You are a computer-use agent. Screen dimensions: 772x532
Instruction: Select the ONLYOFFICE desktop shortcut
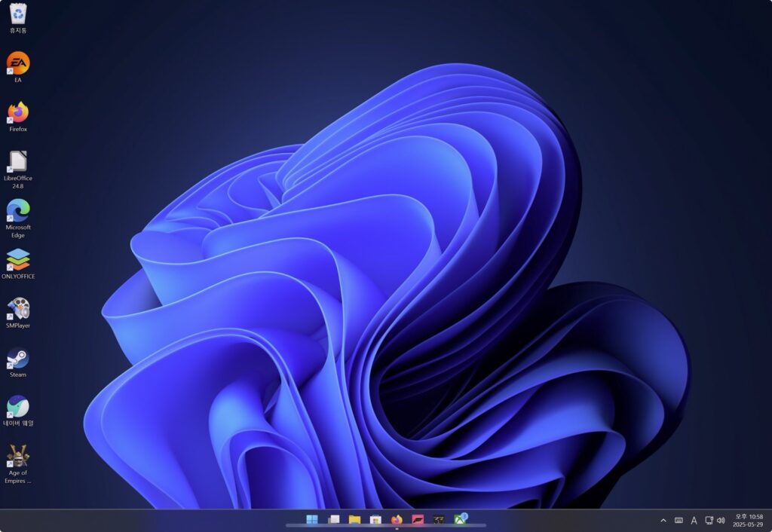tap(18, 264)
